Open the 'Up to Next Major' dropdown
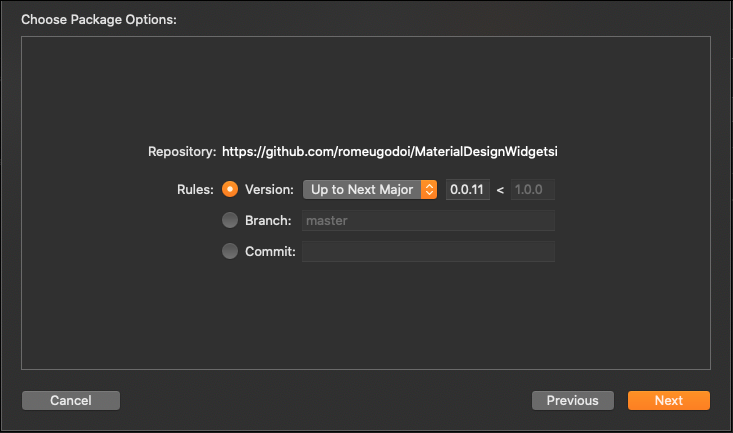 [370, 189]
